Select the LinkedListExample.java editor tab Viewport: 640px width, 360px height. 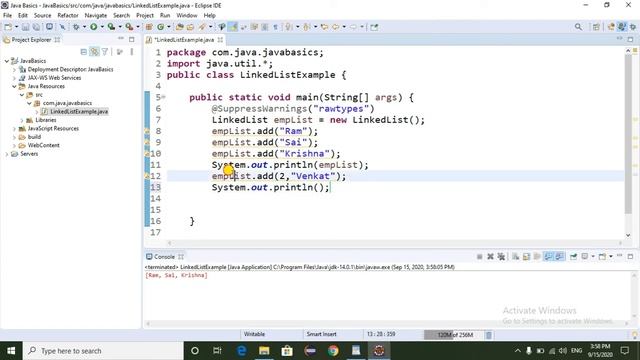coord(184,40)
